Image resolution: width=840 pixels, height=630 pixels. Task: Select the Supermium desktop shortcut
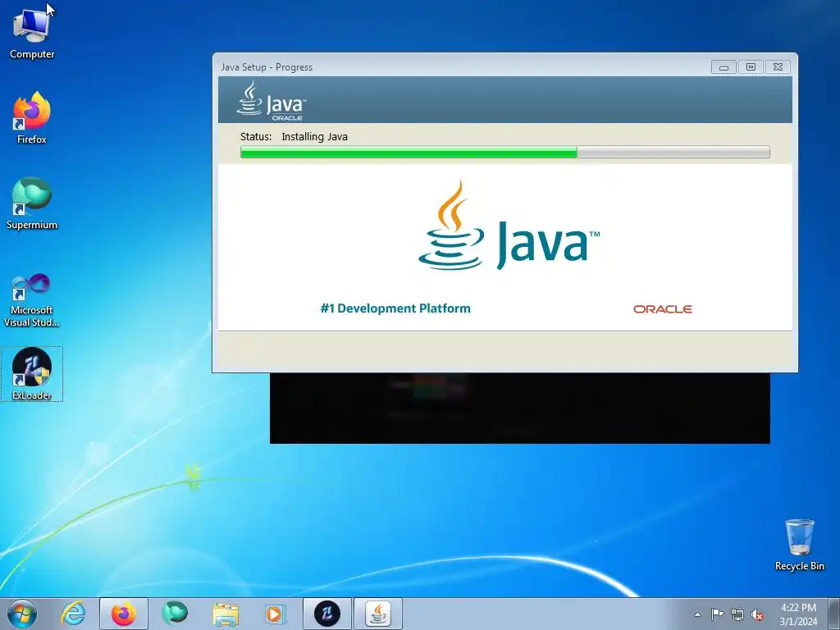(x=32, y=203)
